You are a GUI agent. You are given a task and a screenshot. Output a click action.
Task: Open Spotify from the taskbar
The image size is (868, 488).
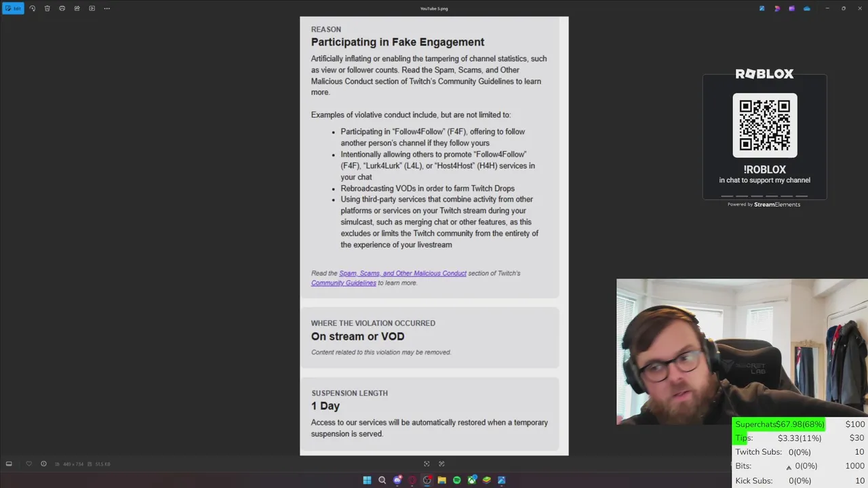(457, 480)
